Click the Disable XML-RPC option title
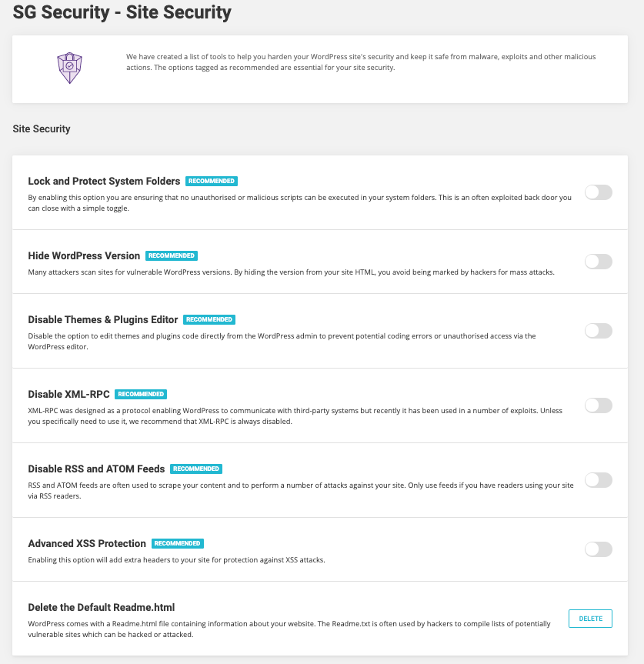This screenshot has width=644, height=664. (x=68, y=395)
